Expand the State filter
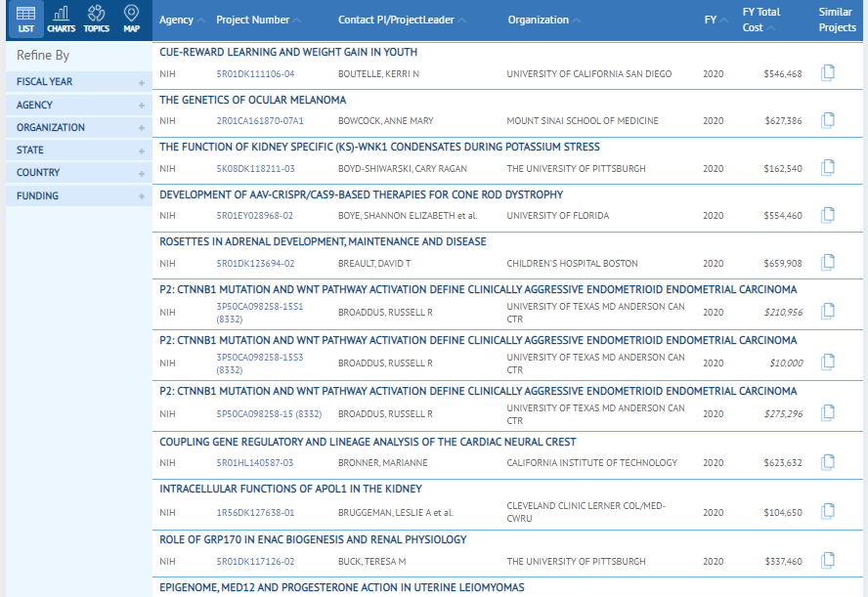This screenshot has width=868, height=597. (x=78, y=150)
